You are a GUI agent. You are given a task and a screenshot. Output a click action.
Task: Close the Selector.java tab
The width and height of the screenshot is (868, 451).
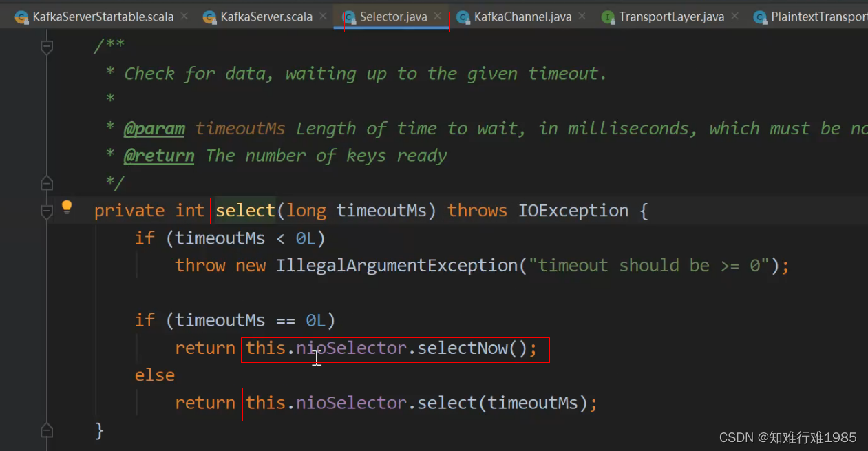point(438,17)
